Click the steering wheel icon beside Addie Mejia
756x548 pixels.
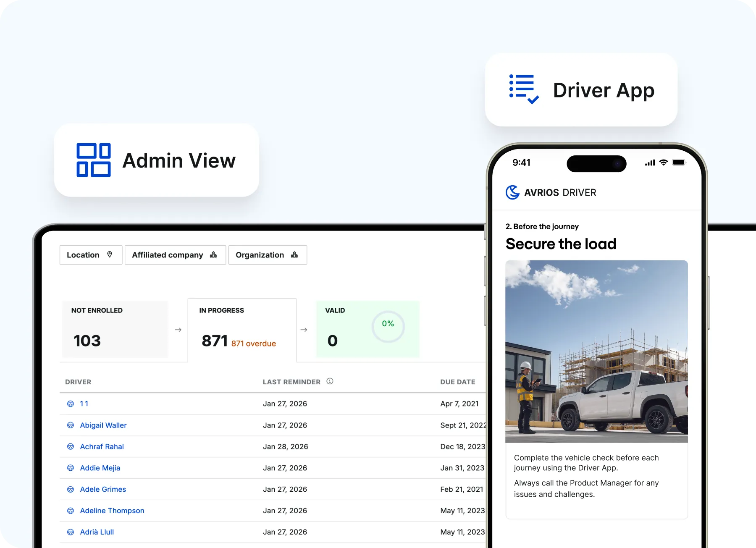pos(71,468)
